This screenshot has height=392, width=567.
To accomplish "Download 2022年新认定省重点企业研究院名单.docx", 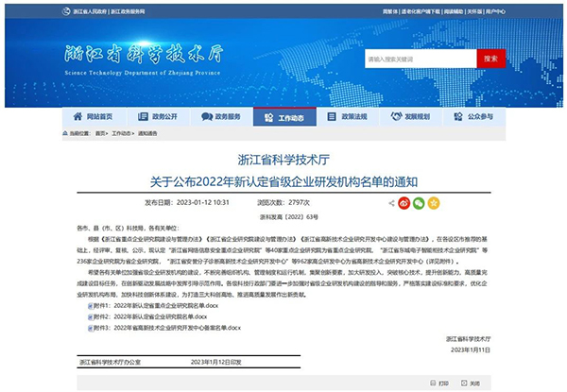I will 142,307.
